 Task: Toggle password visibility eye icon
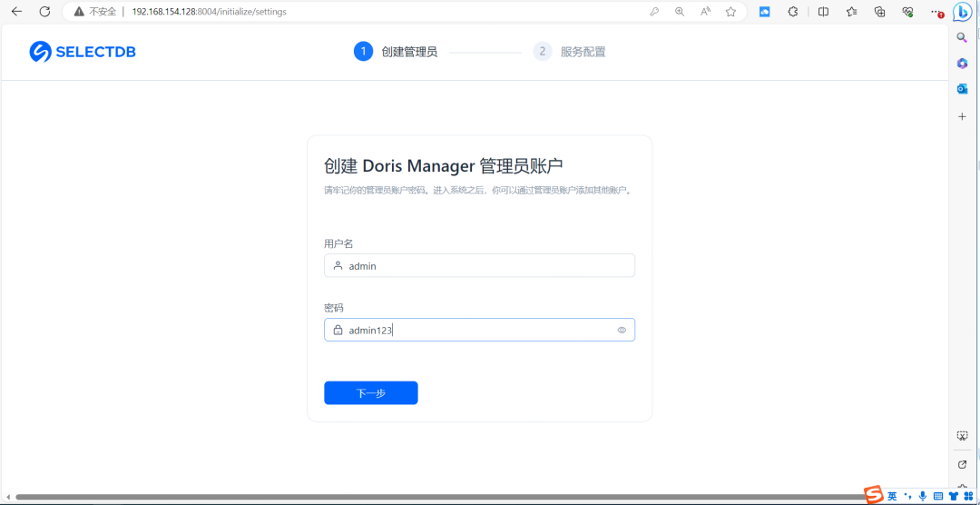[622, 330]
